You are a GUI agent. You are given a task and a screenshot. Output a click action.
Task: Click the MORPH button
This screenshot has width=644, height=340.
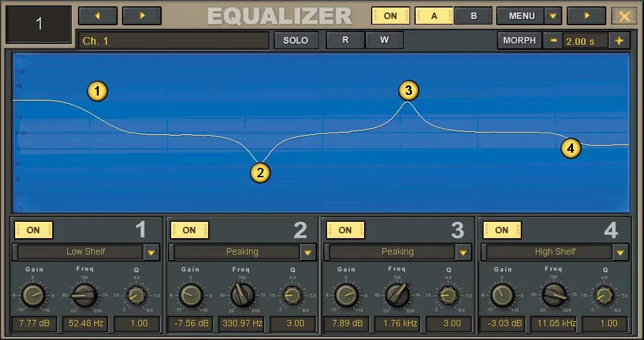pos(519,40)
